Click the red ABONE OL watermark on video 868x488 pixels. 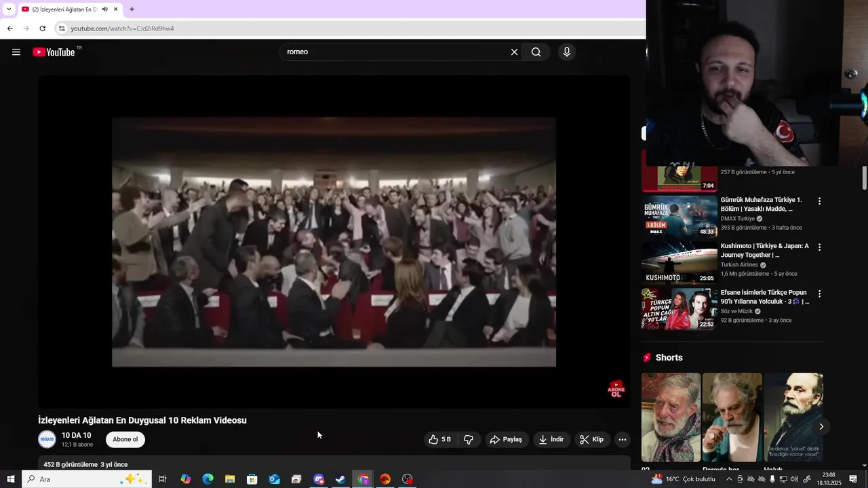[x=616, y=389]
